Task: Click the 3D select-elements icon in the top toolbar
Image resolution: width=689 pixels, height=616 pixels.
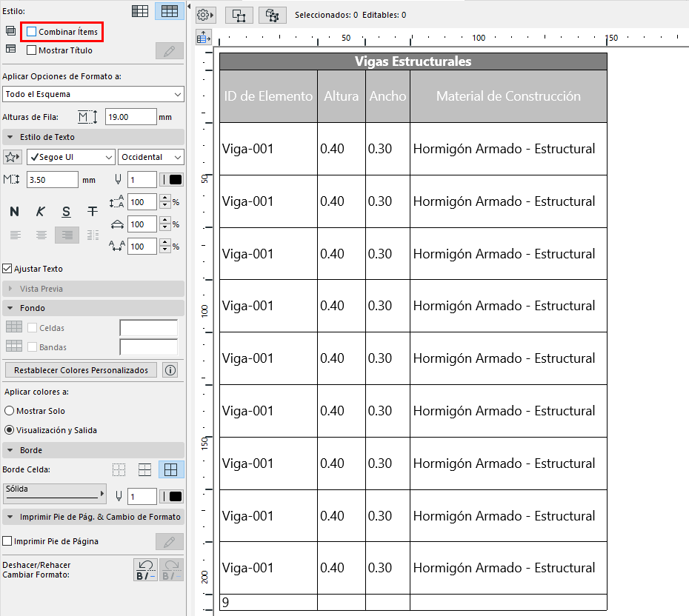Action: click(x=273, y=16)
